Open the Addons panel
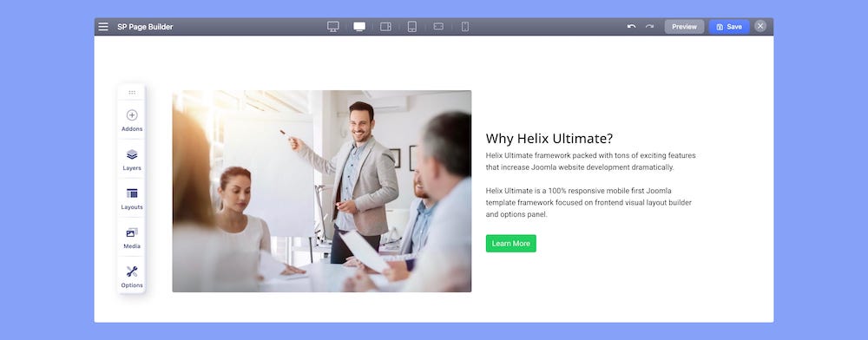 click(132, 121)
